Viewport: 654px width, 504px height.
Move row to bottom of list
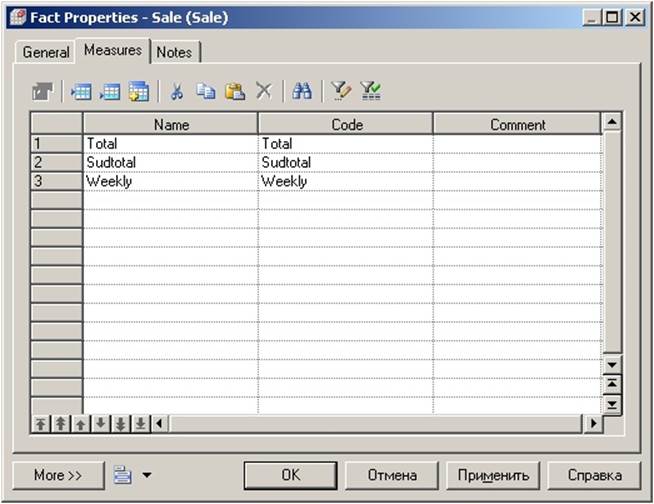141,424
